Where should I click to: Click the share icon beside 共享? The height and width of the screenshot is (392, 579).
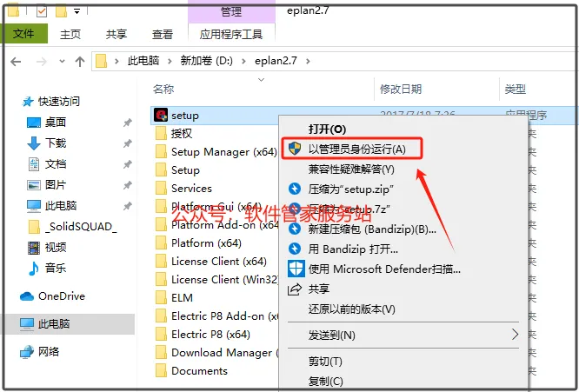coord(295,289)
